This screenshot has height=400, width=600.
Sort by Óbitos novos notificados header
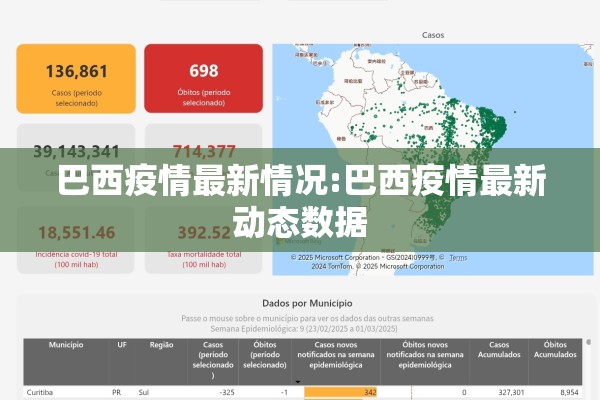tap(425, 355)
